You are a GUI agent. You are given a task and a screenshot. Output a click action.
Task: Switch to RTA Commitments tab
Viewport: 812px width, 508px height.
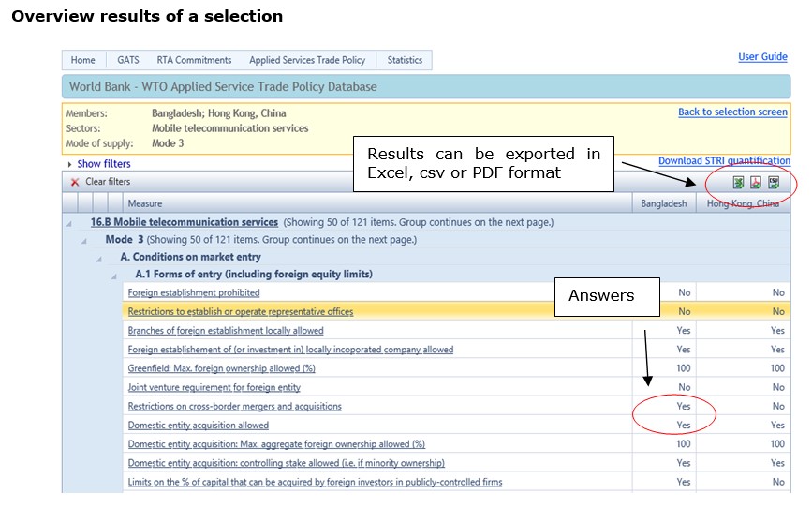194,60
